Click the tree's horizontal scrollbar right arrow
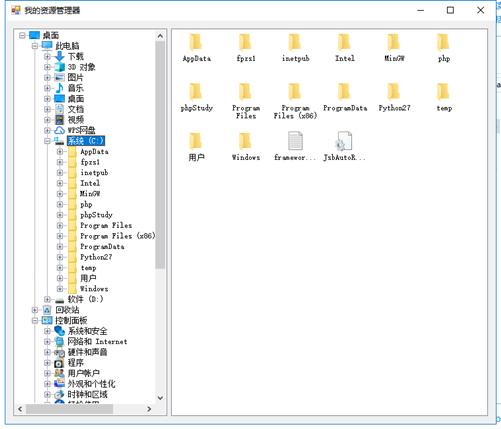501x429 pixels. pyautogui.click(x=149, y=409)
